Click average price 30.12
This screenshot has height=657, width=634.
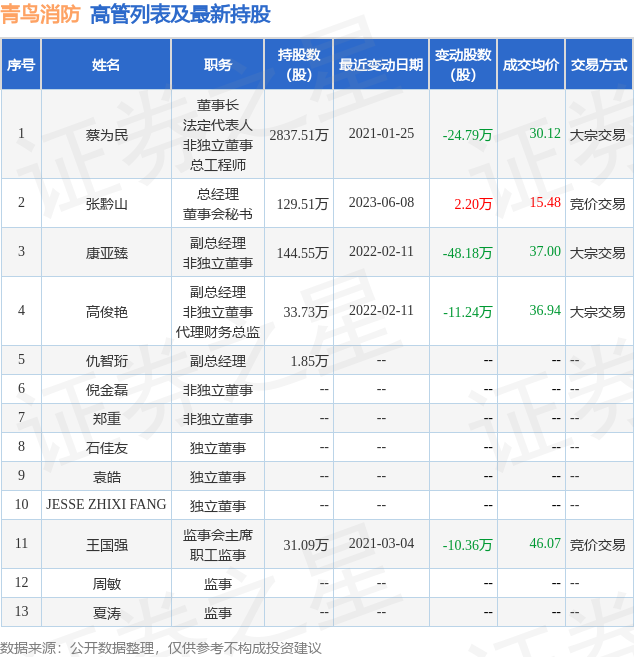545,133
